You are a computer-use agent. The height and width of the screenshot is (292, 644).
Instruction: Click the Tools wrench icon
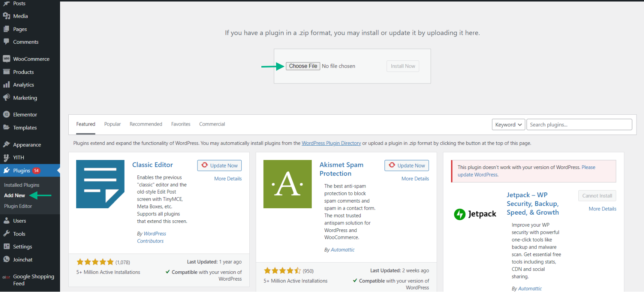pyautogui.click(x=6, y=234)
